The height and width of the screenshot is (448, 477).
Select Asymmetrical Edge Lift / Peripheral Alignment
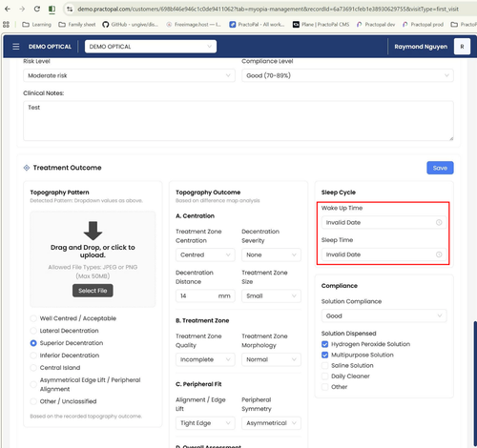point(33,384)
